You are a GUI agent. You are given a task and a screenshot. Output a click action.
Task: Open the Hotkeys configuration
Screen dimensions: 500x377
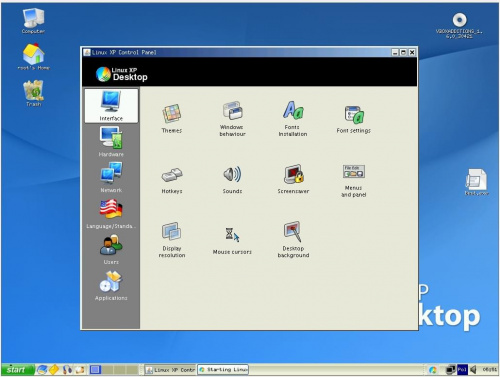tap(172, 180)
